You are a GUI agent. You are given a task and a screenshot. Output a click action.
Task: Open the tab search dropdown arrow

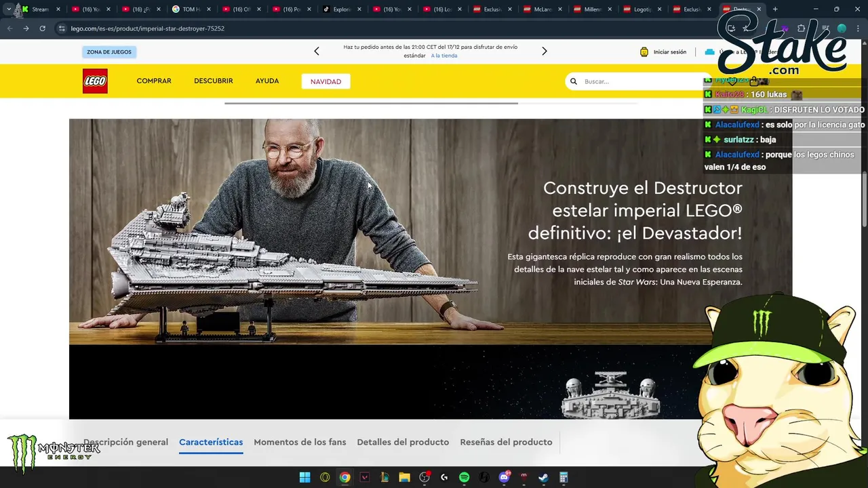click(x=8, y=9)
